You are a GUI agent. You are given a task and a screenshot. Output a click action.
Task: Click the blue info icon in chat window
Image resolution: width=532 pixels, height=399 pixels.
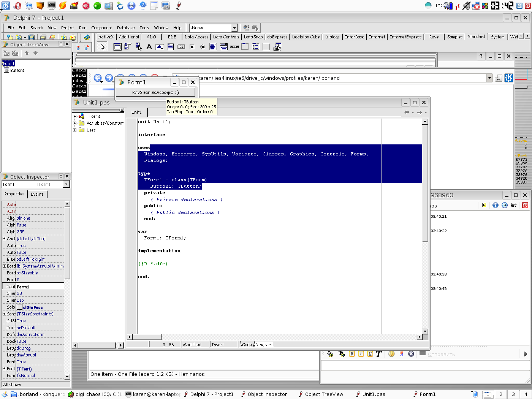(x=495, y=205)
